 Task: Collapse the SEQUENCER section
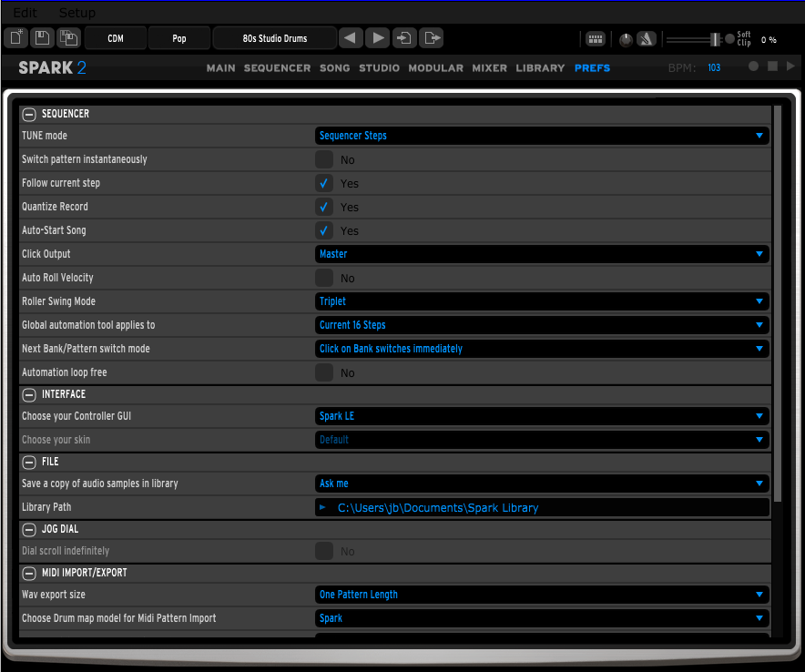(30, 114)
